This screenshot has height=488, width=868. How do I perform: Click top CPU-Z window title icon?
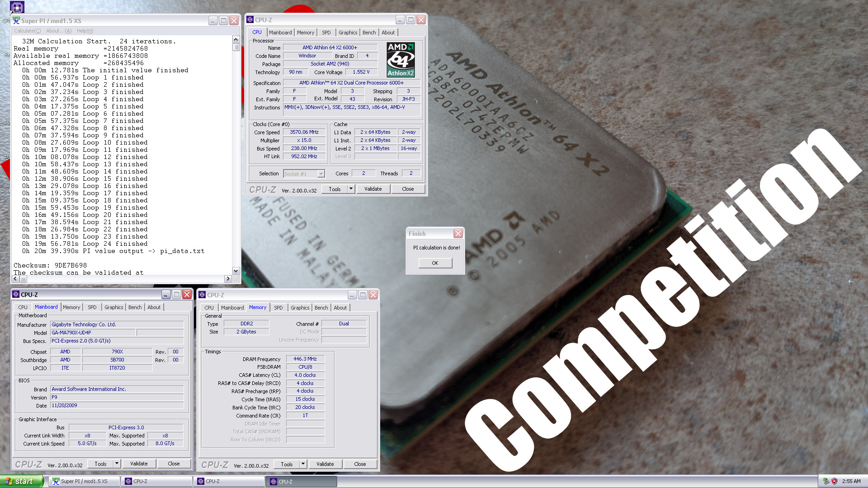click(250, 19)
